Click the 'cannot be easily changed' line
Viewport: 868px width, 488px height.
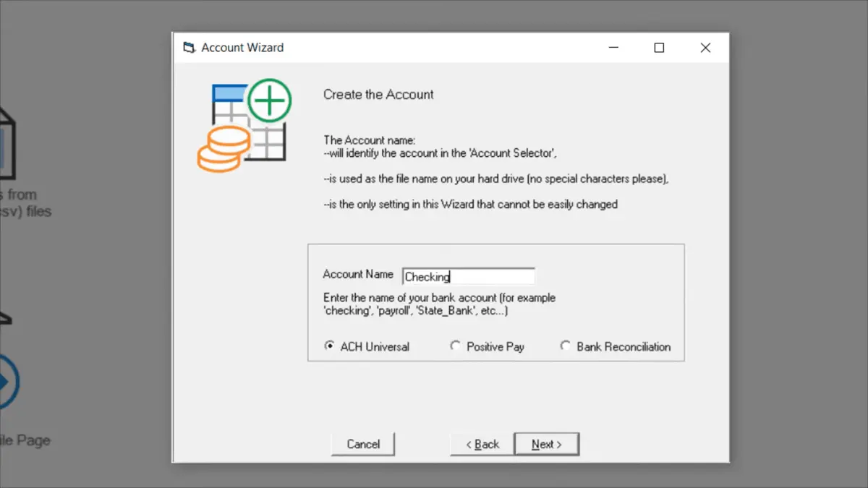(x=470, y=205)
